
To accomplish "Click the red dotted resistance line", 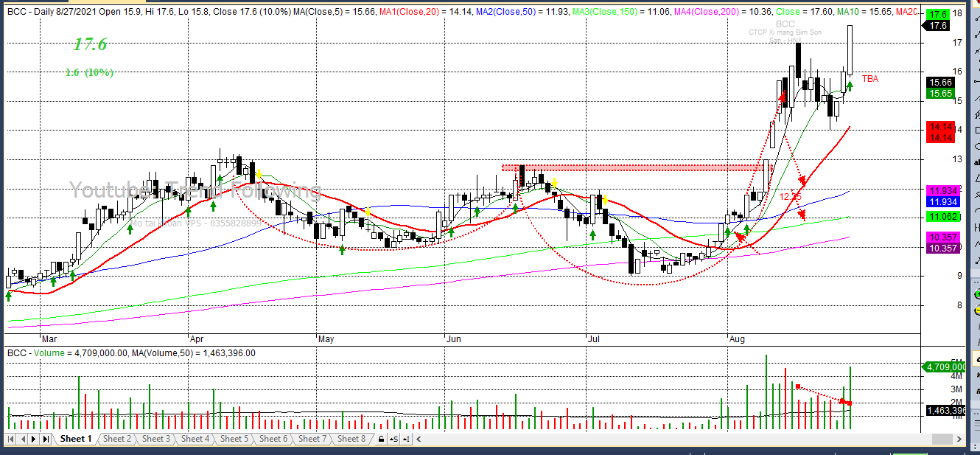I will pyautogui.click(x=634, y=167).
